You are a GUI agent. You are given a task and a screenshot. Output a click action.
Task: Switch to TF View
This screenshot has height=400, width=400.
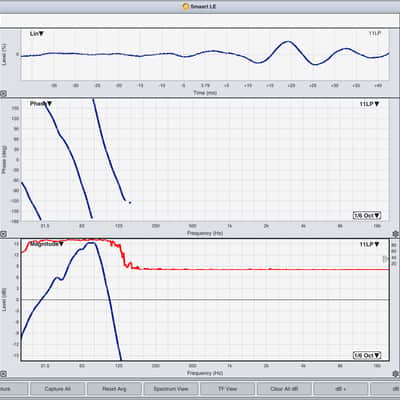click(x=227, y=389)
